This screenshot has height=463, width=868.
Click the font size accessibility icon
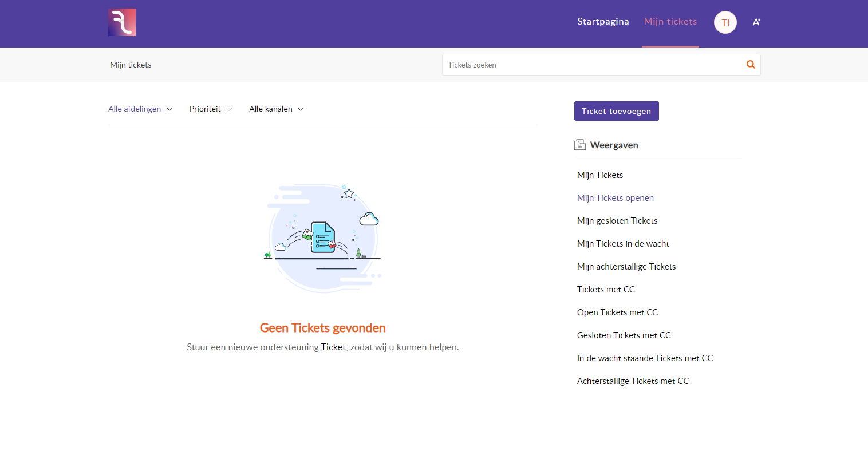[756, 22]
